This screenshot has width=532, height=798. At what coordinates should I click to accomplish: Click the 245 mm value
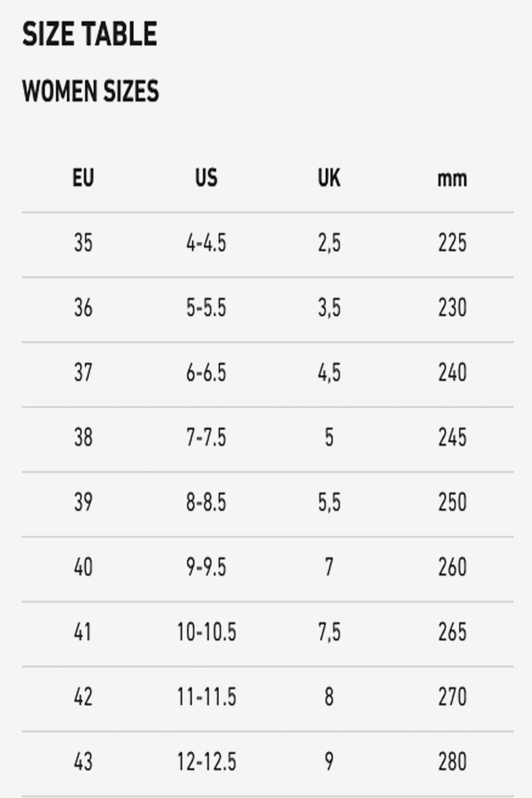453,438
